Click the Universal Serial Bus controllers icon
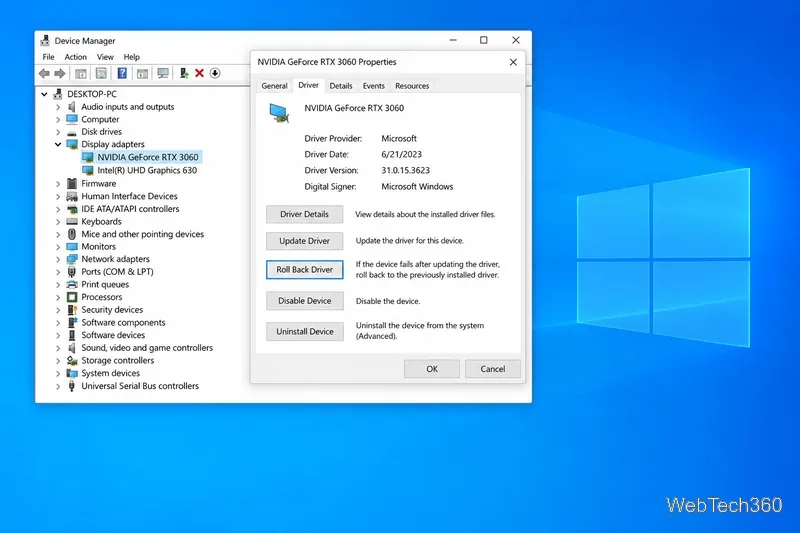This screenshot has height=533, width=800. [x=72, y=386]
